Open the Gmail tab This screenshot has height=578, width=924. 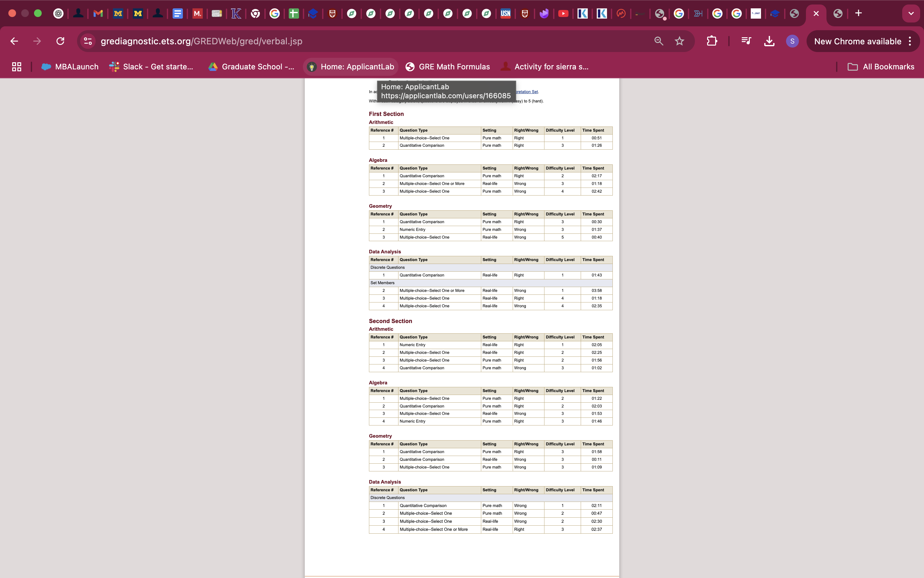click(98, 13)
